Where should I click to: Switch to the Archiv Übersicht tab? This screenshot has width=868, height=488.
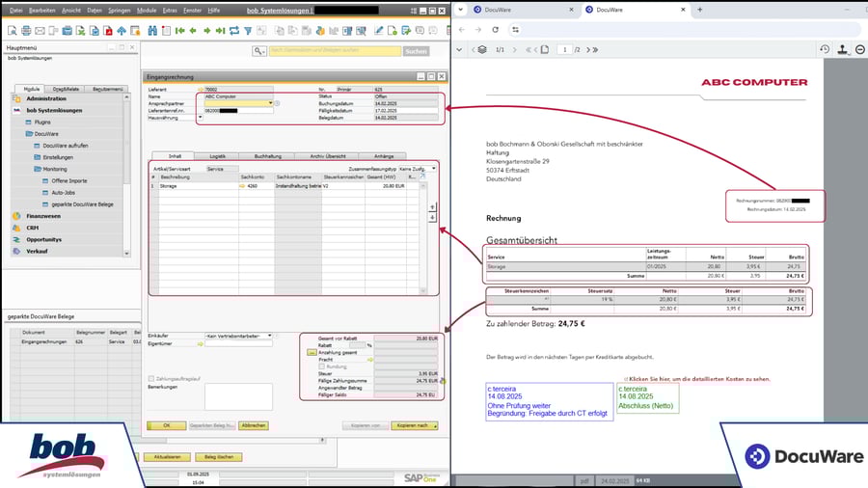(x=328, y=156)
